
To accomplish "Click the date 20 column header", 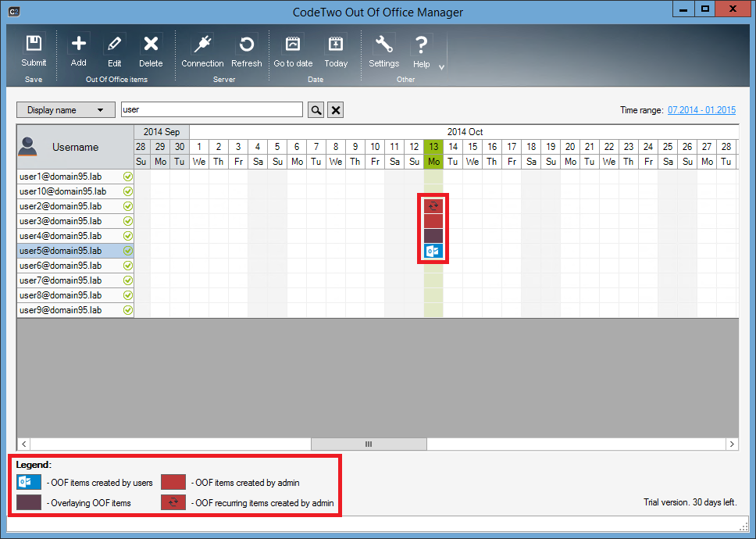I will click(x=570, y=147).
